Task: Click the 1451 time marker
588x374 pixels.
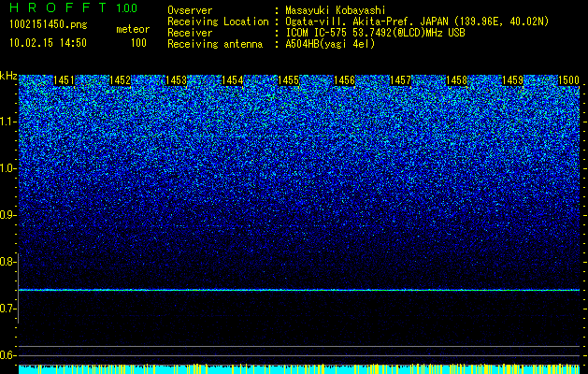Action: 64,80
